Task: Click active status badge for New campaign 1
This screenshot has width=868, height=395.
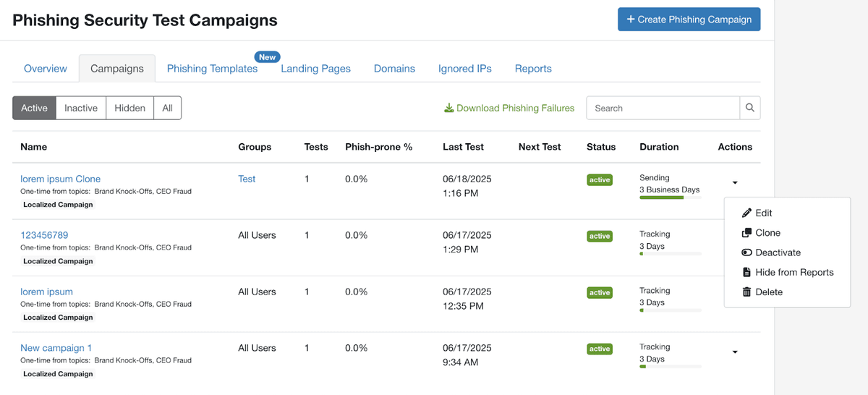Action: pyautogui.click(x=600, y=349)
